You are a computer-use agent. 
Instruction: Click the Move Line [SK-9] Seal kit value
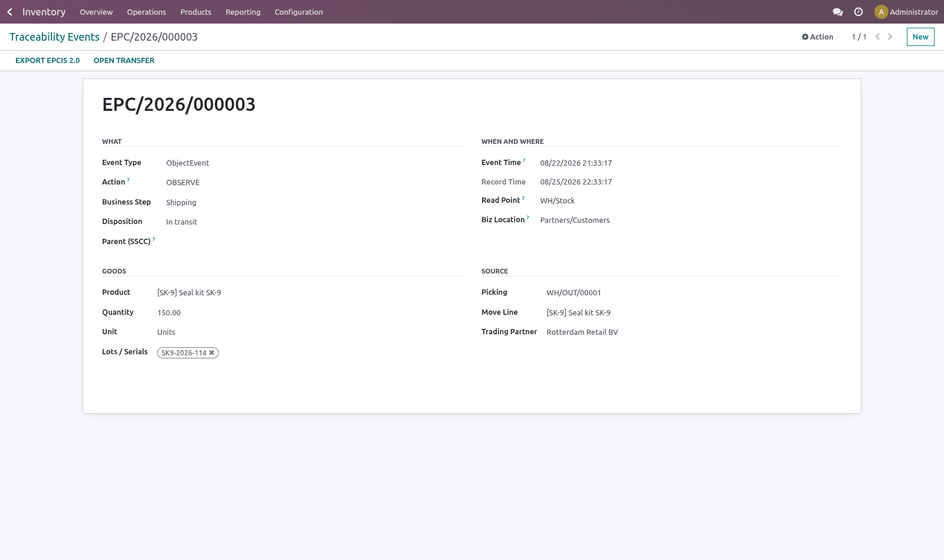(578, 312)
